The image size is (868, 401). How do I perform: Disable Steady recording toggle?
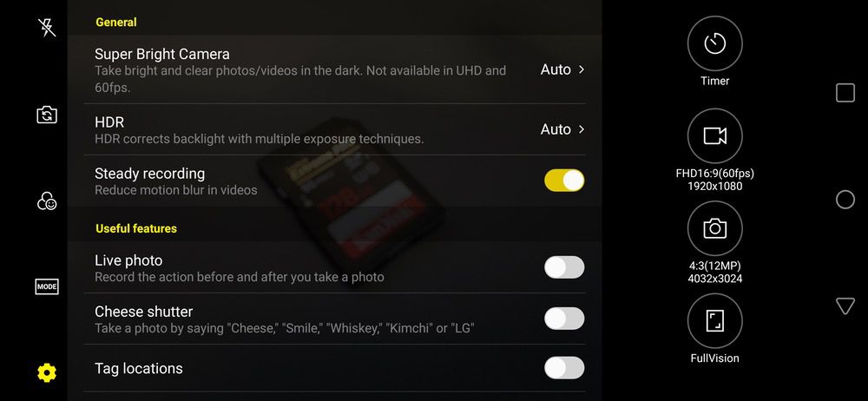[x=564, y=181]
